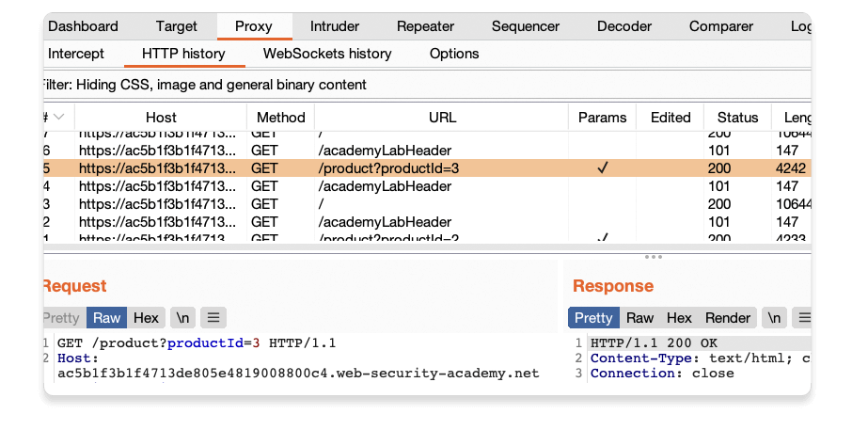Click the Request panel heading
The image size is (868, 430).
74,286
